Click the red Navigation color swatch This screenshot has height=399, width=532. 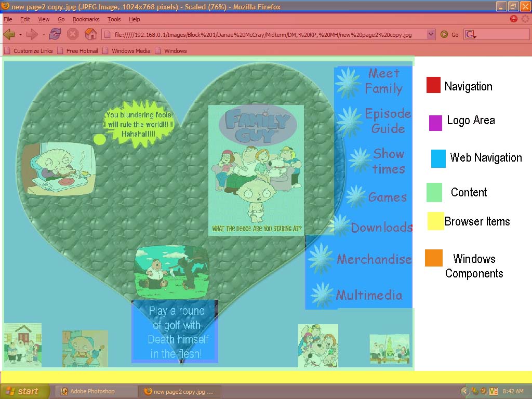(433, 85)
